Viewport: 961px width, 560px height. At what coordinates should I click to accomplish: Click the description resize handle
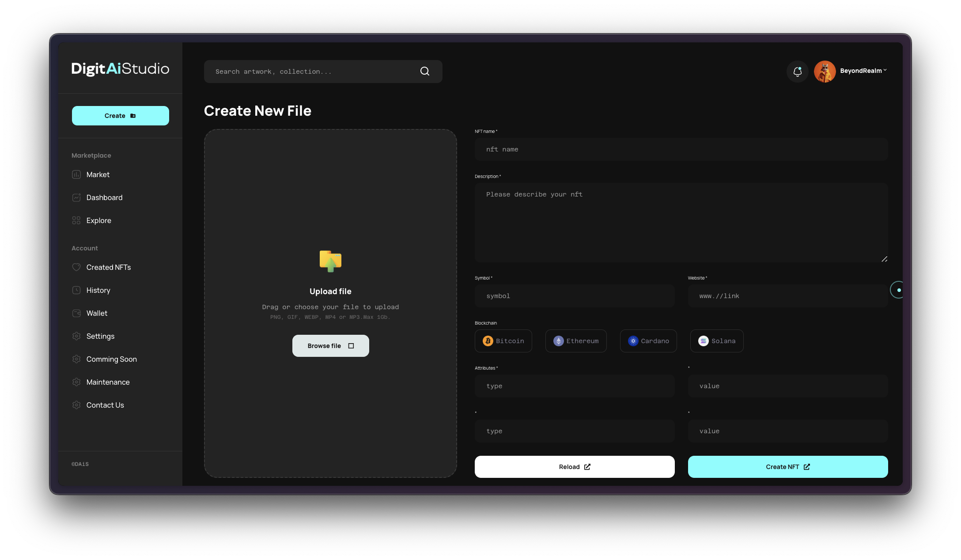pos(884,259)
